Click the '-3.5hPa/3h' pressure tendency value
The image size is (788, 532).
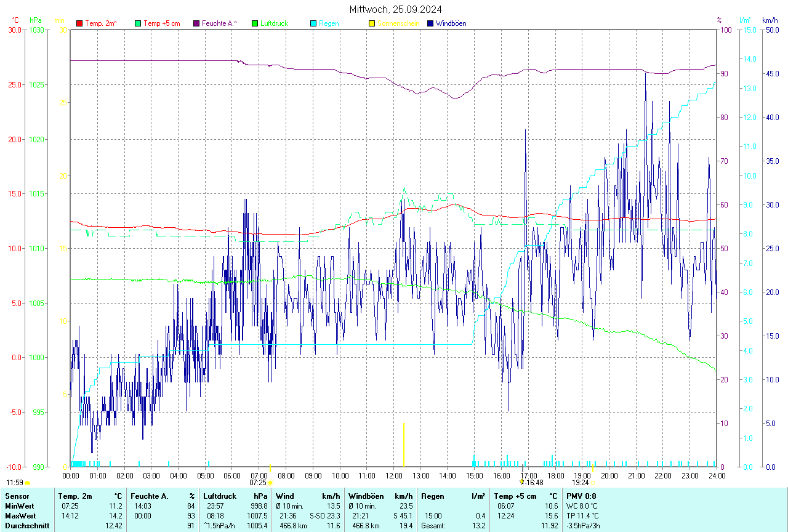click(x=583, y=525)
